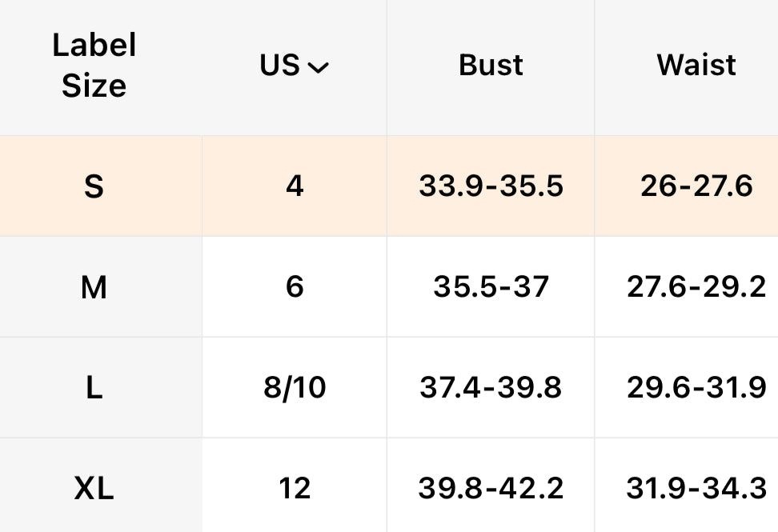Select the L label size cell

tap(94, 388)
